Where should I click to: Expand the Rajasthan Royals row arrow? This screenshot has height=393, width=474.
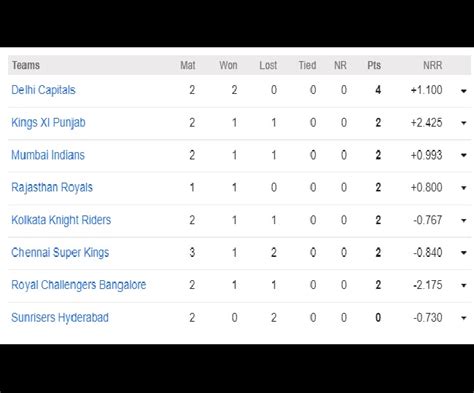pos(464,188)
